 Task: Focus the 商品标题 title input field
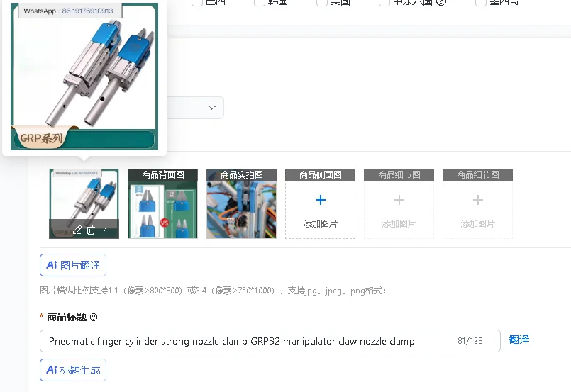[x=270, y=341]
